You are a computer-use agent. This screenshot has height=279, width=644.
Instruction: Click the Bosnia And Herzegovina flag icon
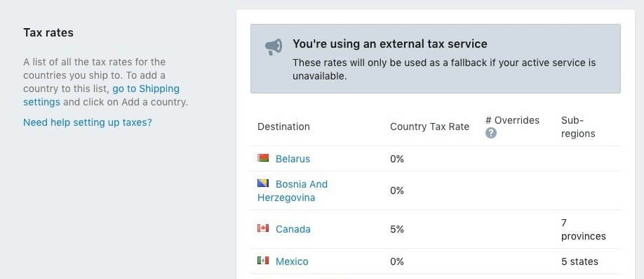click(263, 183)
